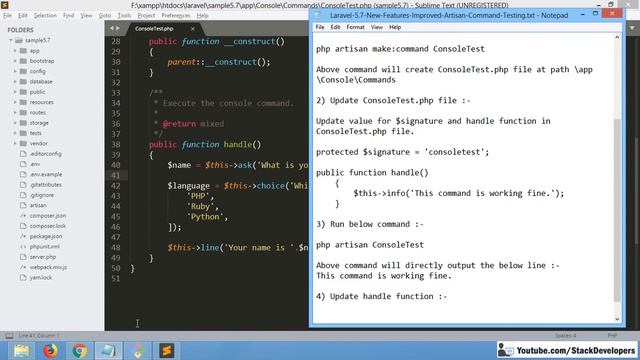
Task: Click the file icon beside .env.example
Action: [23, 174]
